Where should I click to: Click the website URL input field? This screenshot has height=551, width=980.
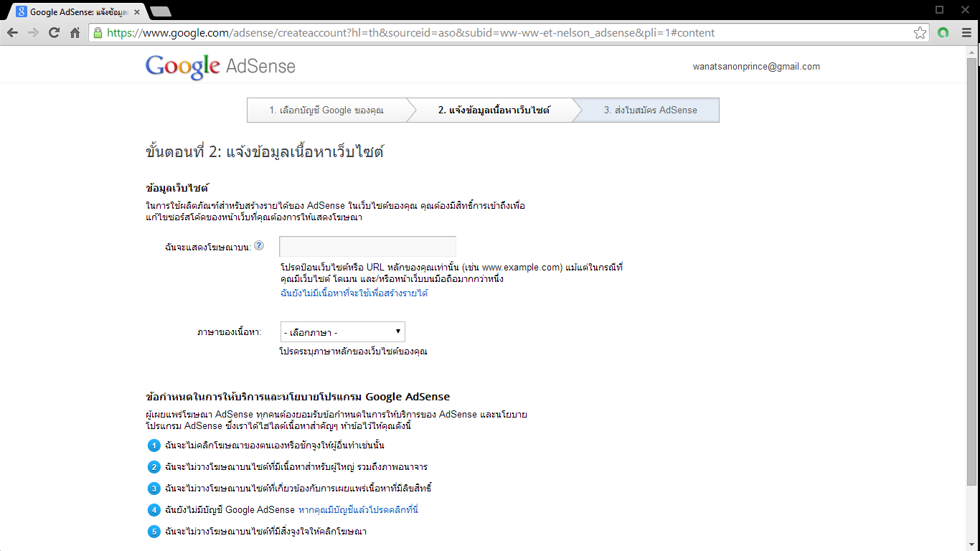tap(368, 247)
